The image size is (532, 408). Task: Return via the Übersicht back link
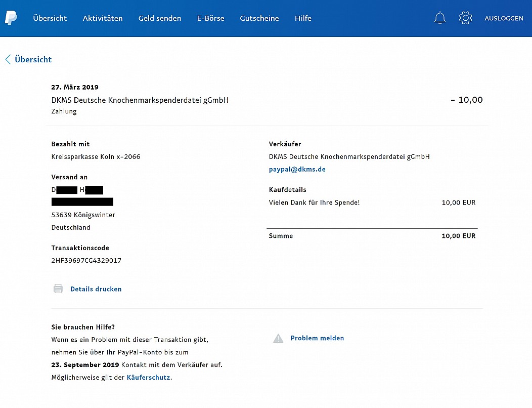click(33, 59)
